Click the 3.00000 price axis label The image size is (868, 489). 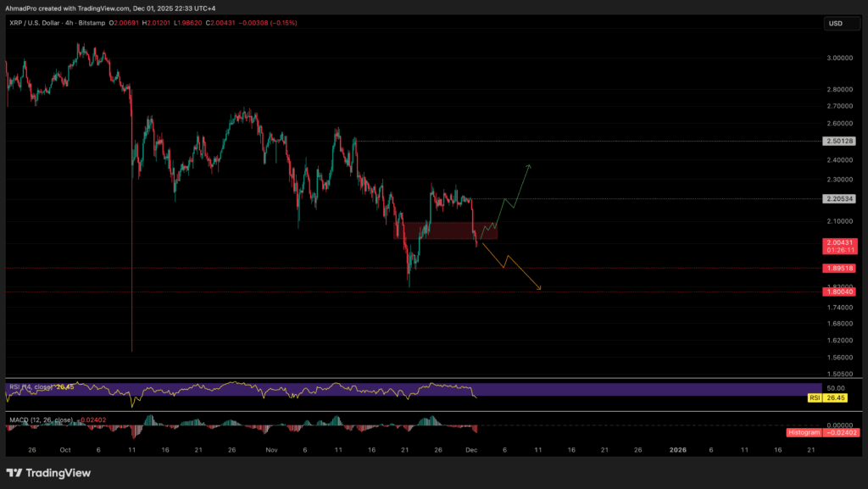pyautogui.click(x=837, y=58)
